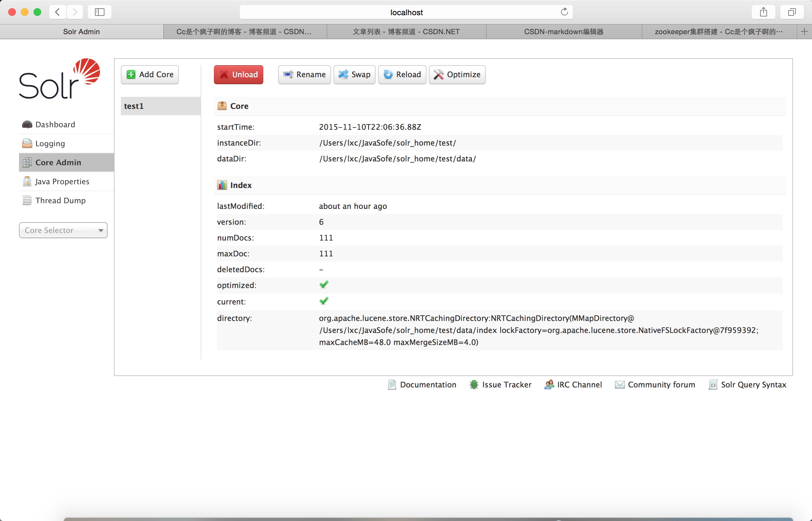Screen dimensions: 812x521
Task: Switch to the 文章列表 CSDN.NET tab
Action: [407, 31]
